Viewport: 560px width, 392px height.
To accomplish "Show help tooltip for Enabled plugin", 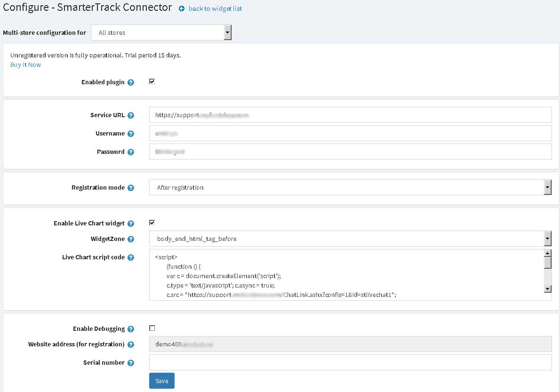I will click(131, 82).
